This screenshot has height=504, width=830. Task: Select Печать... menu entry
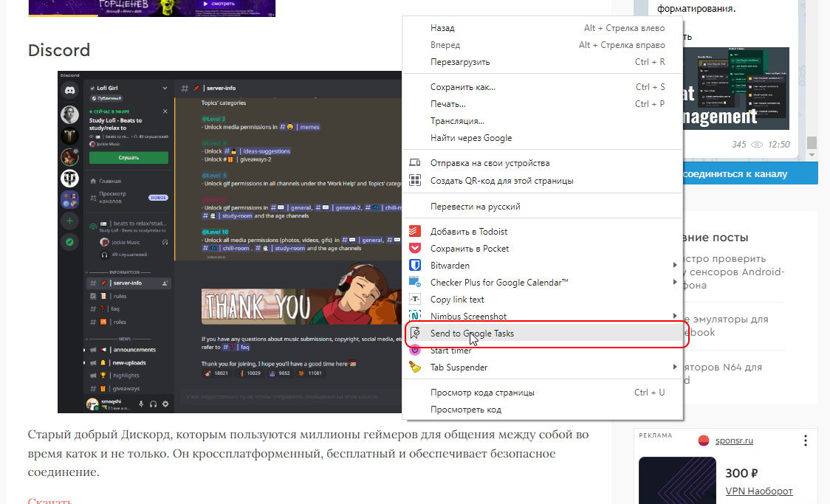pos(543,104)
